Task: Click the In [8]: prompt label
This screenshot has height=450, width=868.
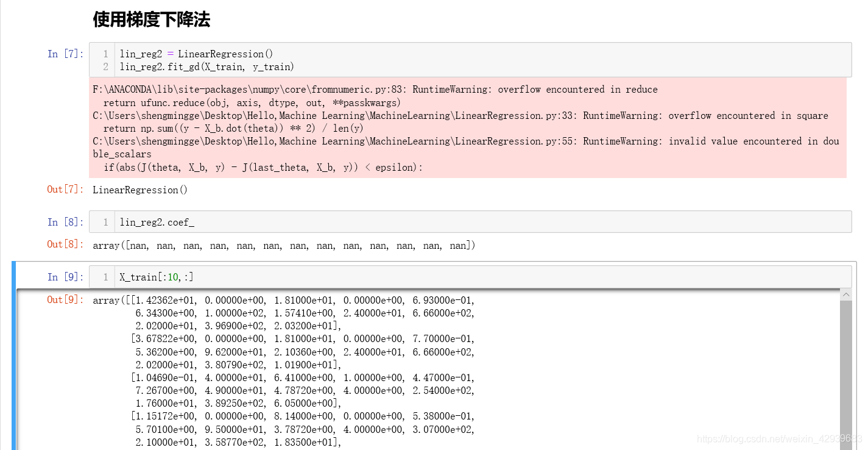Action: coord(66,222)
